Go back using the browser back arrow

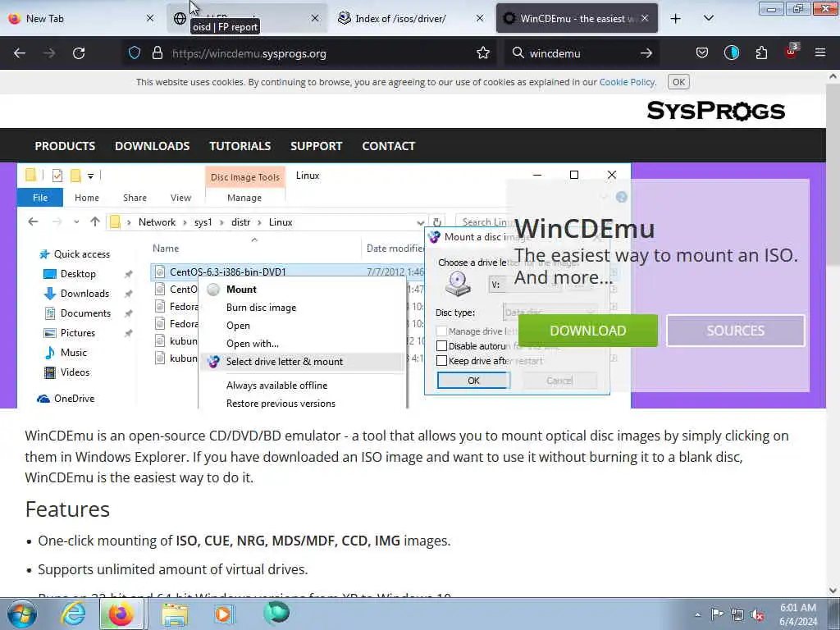tap(20, 53)
